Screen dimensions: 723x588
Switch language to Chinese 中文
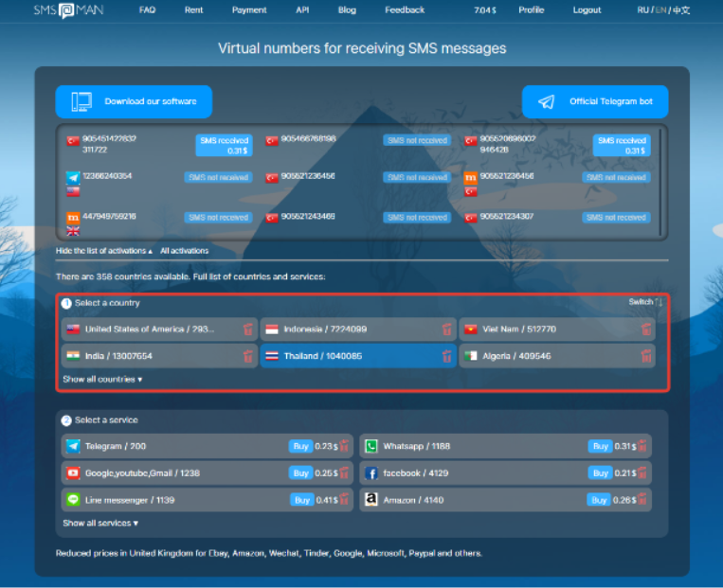[681, 10]
